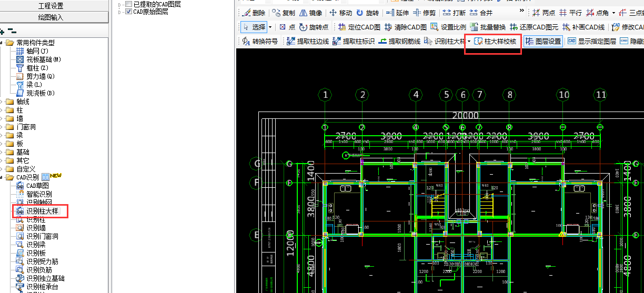This screenshot has width=644, height=293.
Task: Open dropdown arrow next to 点角
Action: 613,13
